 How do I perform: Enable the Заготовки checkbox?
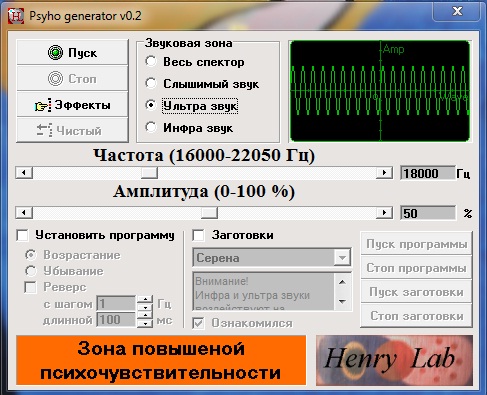[199, 235]
